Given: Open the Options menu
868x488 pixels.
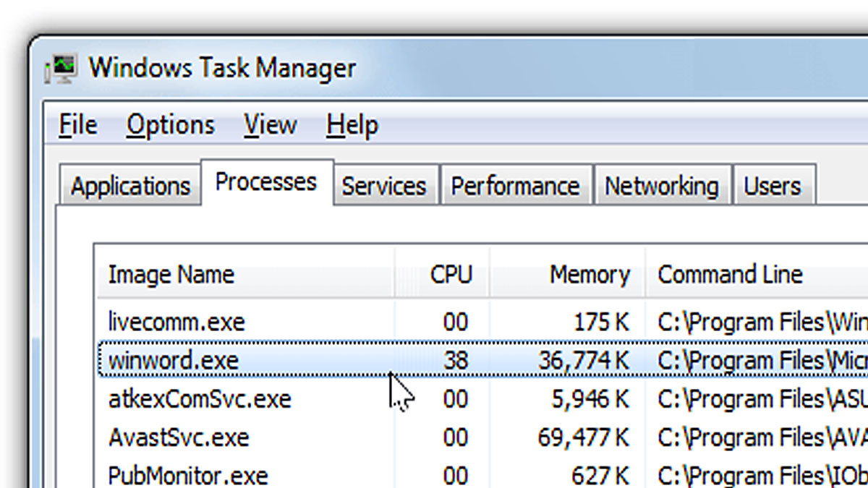Looking at the screenshot, I should click(171, 125).
